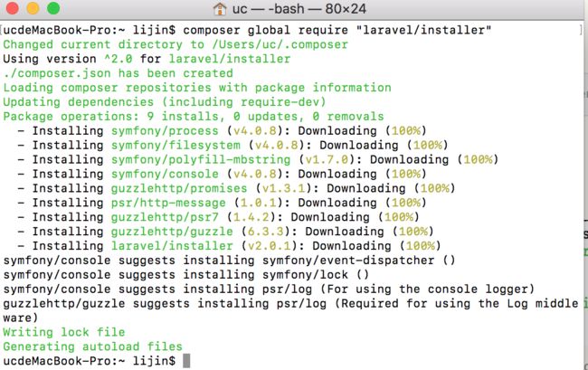
Task: Click the symfony/filesystem package name
Action: click(x=175, y=145)
